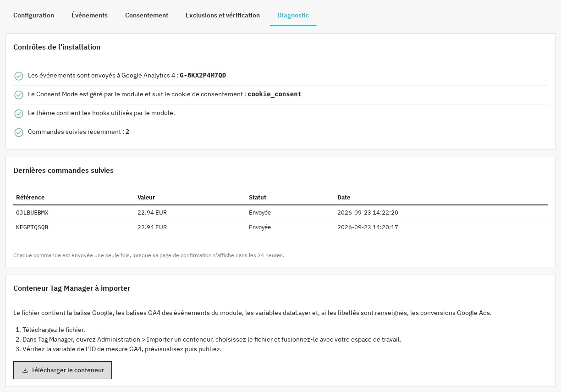
Task: Go to Exclusions et vérification tab
Action: coord(223,15)
